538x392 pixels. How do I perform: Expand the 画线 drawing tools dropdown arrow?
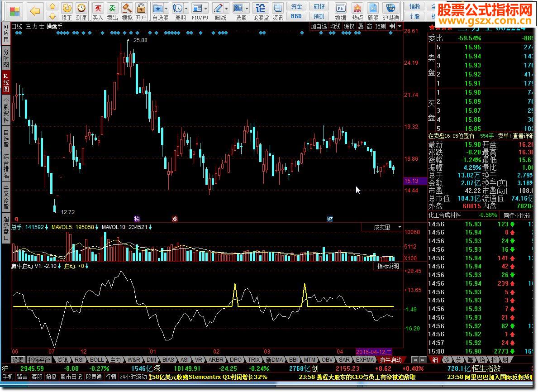click(226, 9)
